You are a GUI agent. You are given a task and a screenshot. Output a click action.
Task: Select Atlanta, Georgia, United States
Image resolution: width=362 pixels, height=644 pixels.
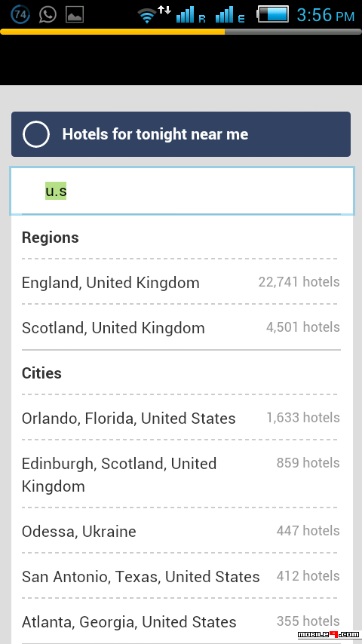(x=181, y=621)
